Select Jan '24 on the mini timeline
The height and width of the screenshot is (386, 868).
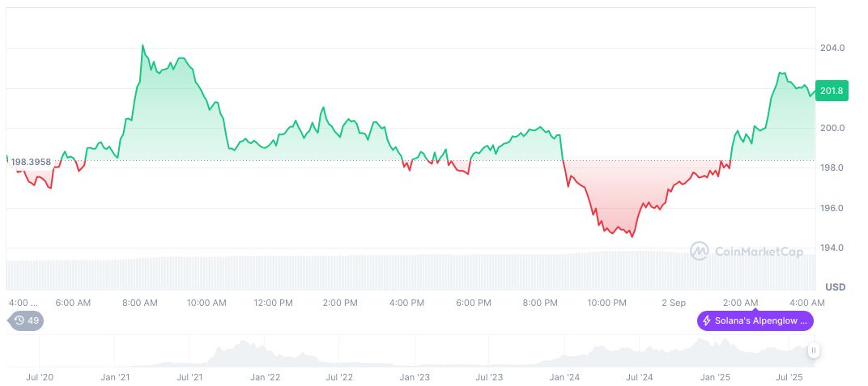pyautogui.click(x=564, y=377)
